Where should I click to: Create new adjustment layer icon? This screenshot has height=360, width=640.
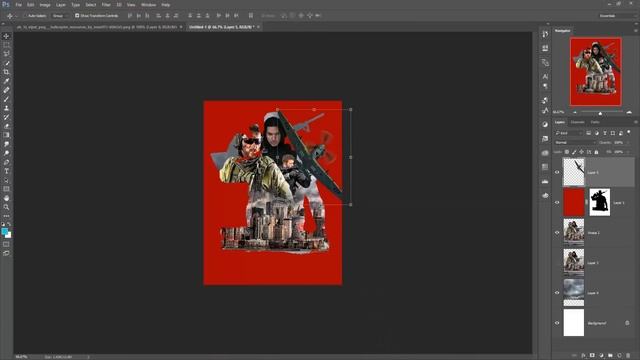click(x=601, y=356)
